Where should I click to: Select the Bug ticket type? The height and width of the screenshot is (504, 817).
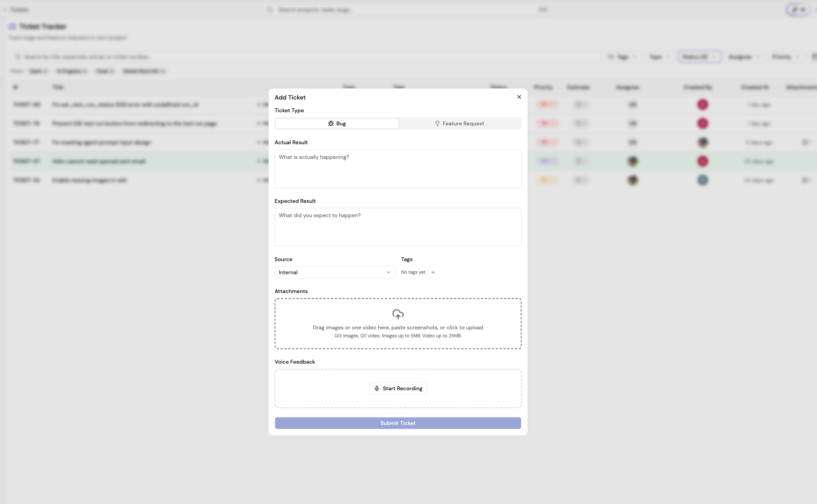coord(336,123)
